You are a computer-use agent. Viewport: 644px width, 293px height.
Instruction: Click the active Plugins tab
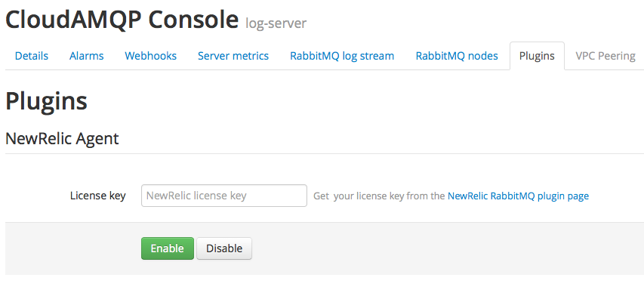click(537, 56)
